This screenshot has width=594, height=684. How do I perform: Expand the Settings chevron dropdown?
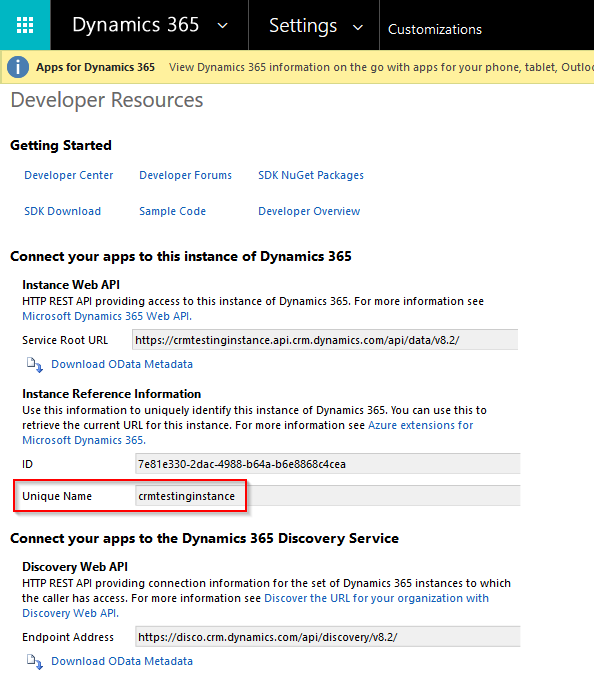point(358,27)
